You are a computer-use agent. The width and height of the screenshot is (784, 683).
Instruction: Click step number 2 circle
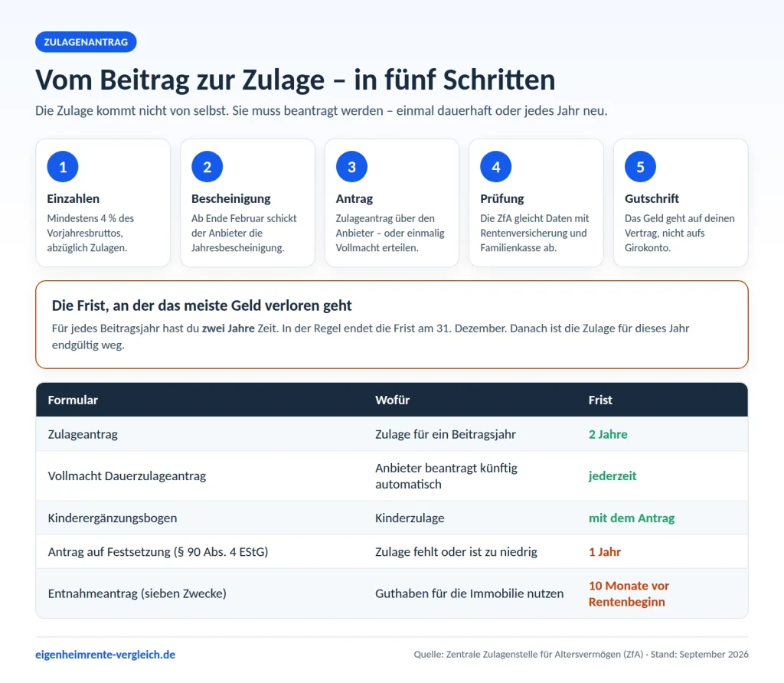(x=207, y=166)
